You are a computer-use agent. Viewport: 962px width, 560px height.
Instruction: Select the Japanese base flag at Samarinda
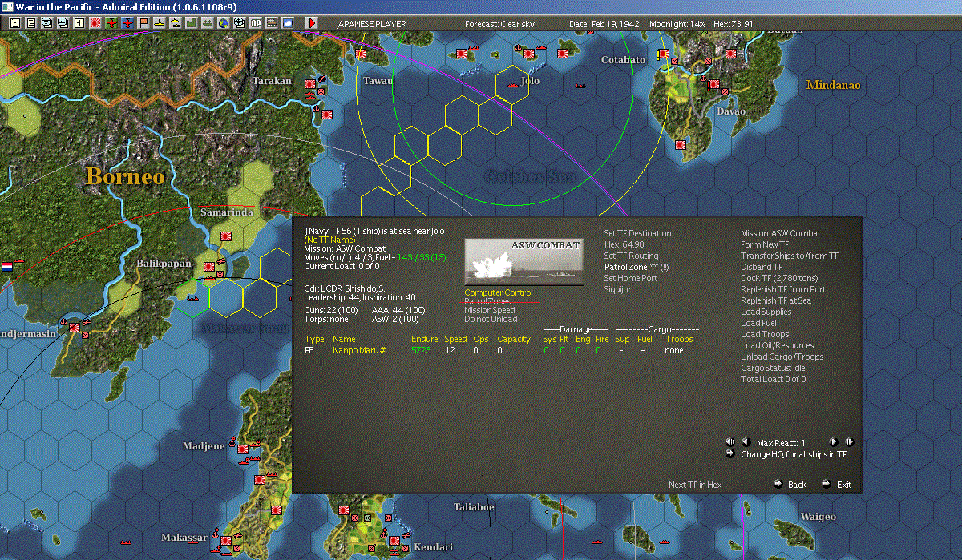click(227, 237)
